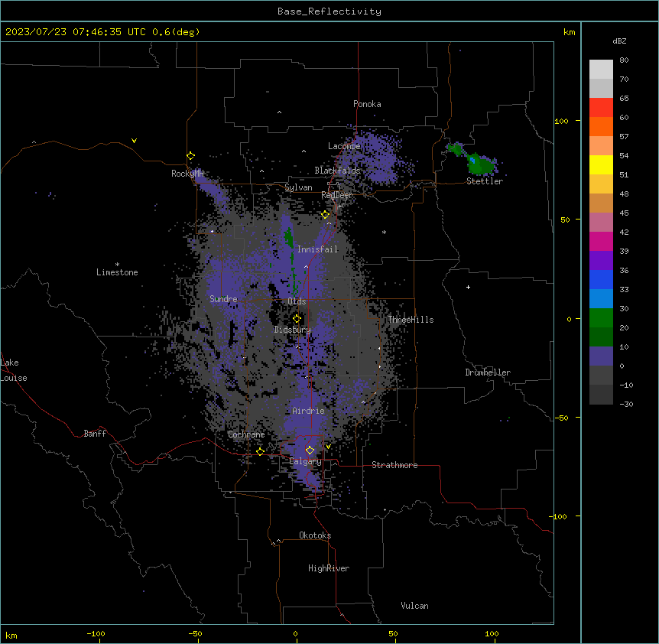Click the purple 10 dBZ legend swatch

(601, 356)
